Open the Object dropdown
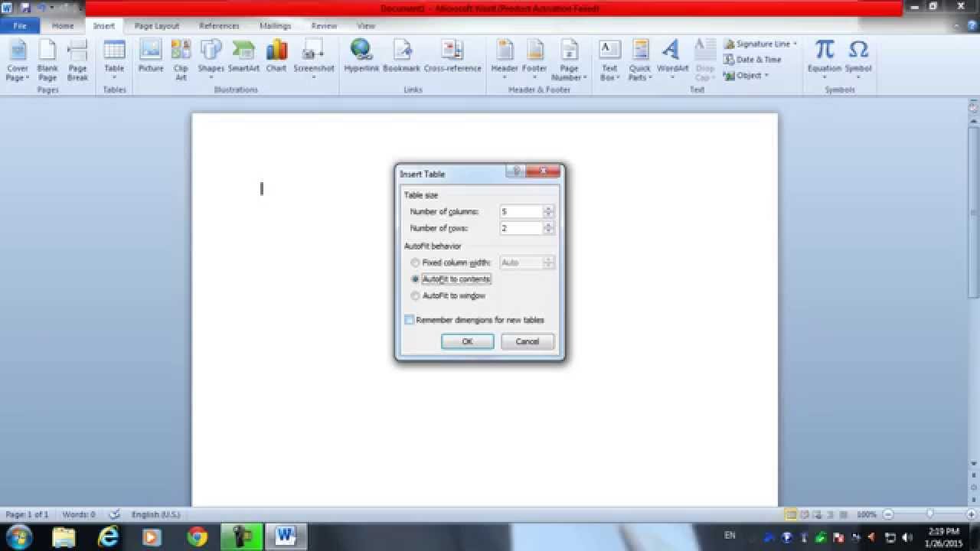 (x=766, y=75)
